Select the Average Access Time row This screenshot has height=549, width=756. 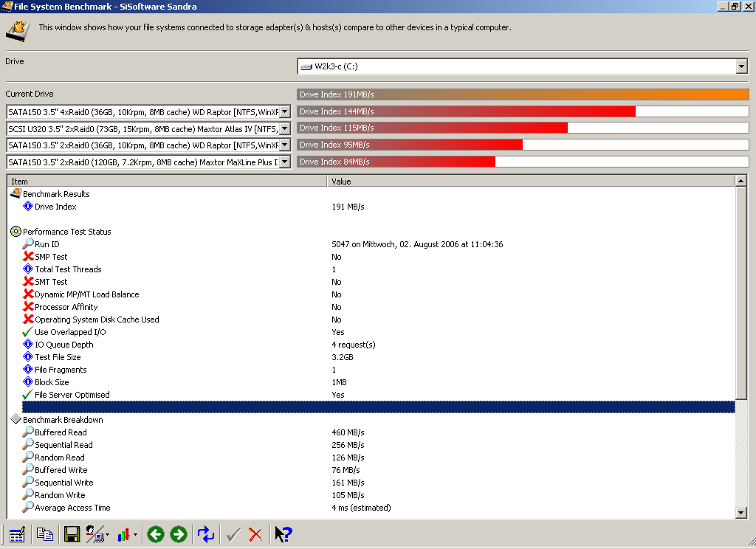pos(371,507)
